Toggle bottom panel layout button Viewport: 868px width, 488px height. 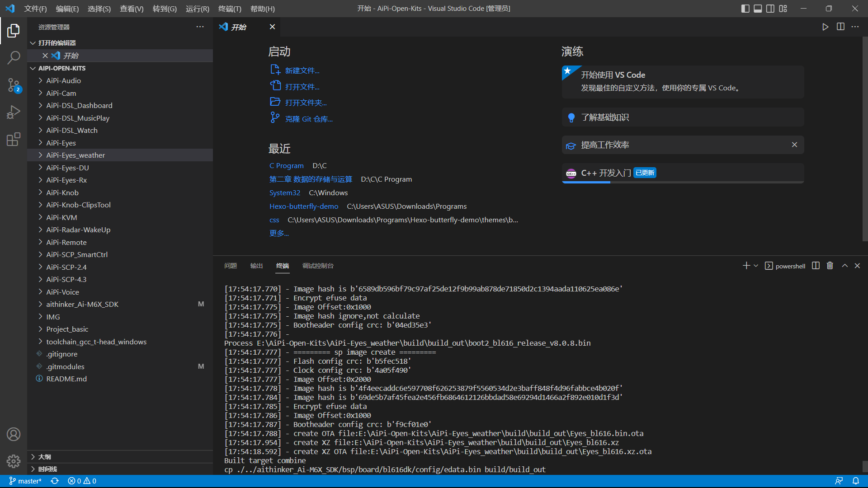758,9
